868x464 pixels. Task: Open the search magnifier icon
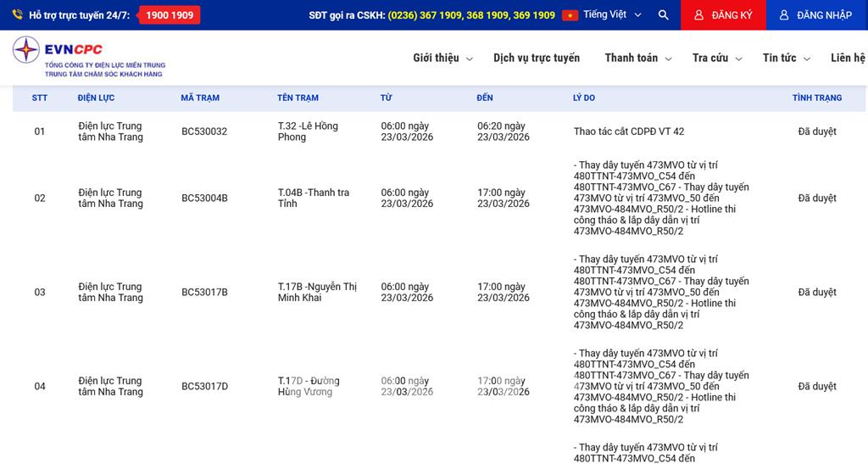(x=663, y=15)
